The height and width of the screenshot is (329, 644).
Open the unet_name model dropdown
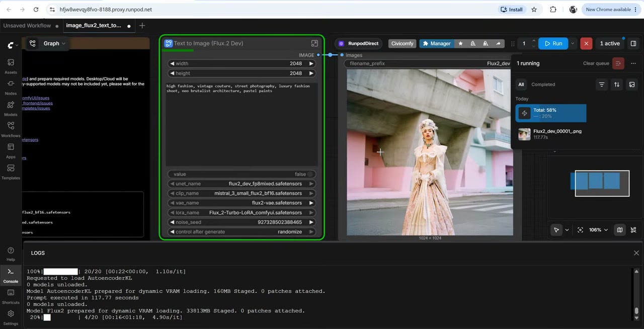[x=242, y=184]
